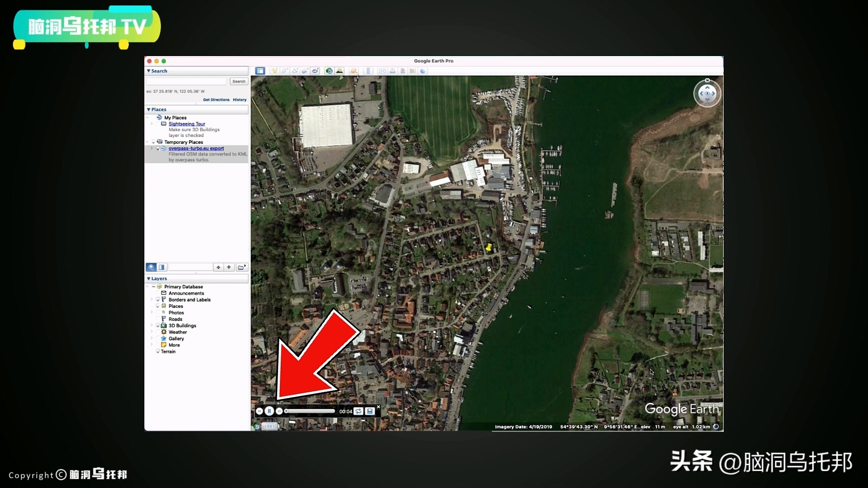868x488 pixels.
Task: Open the History link
Action: click(x=240, y=100)
